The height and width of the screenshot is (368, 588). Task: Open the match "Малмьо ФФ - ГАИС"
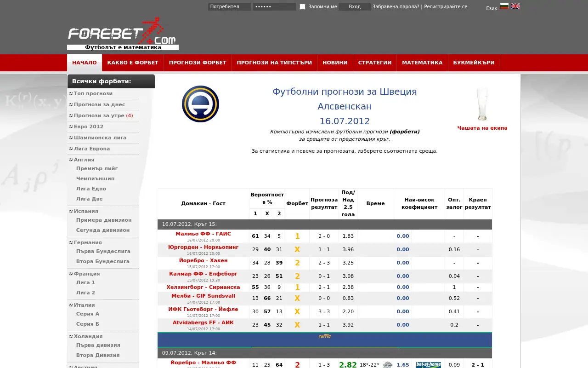click(203, 234)
